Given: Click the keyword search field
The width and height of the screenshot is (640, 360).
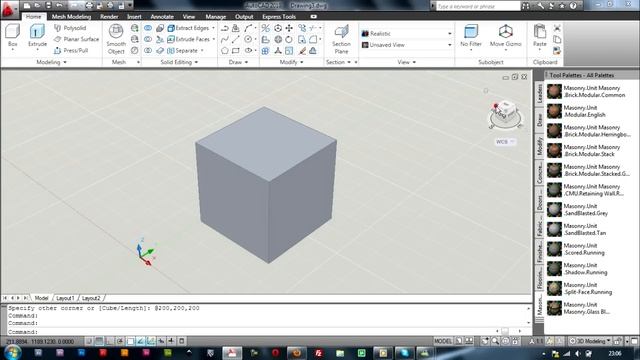Looking at the screenshot, I should pyautogui.click(x=478, y=6).
